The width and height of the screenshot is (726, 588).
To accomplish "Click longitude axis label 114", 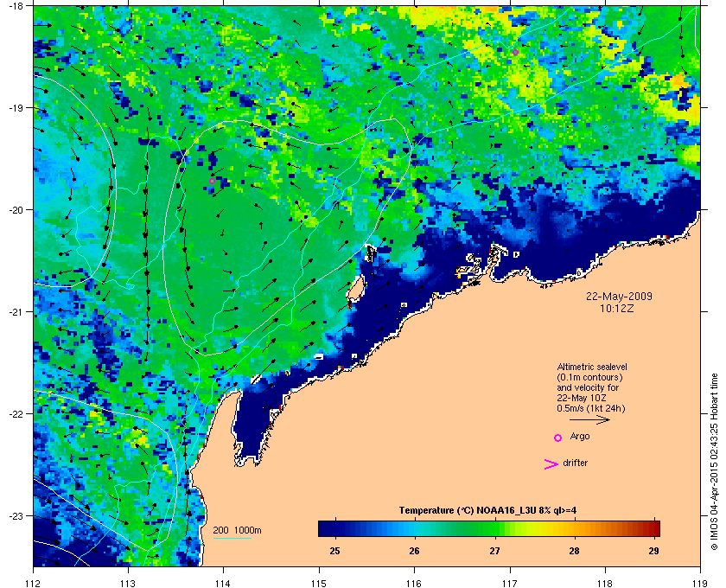I will (223, 584).
